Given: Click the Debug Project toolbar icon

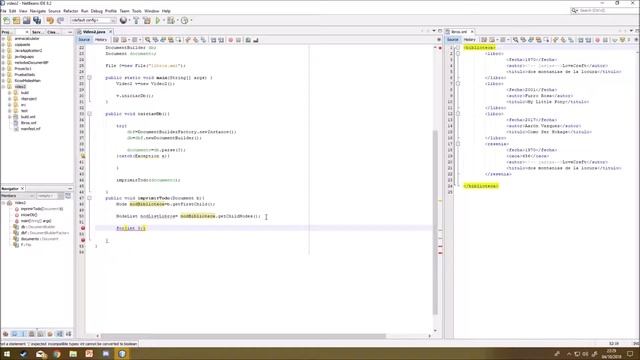Looking at the screenshot, I should [x=171, y=20].
